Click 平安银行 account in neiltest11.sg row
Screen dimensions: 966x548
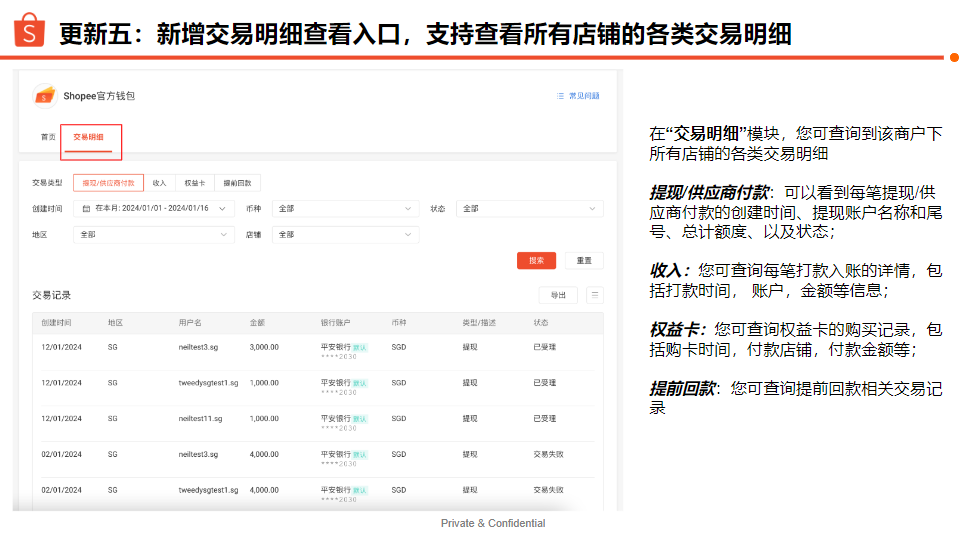[336, 419]
